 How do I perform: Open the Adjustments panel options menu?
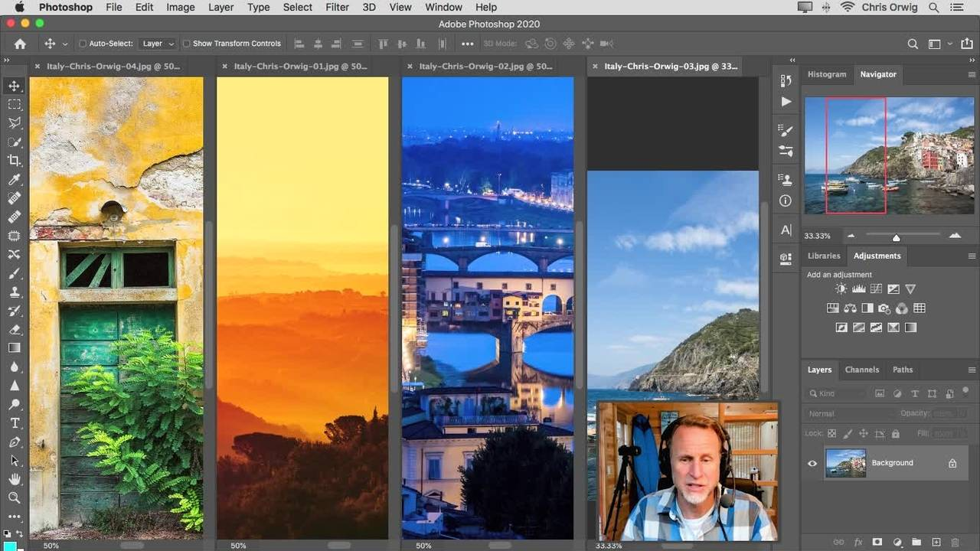(x=972, y=256)
